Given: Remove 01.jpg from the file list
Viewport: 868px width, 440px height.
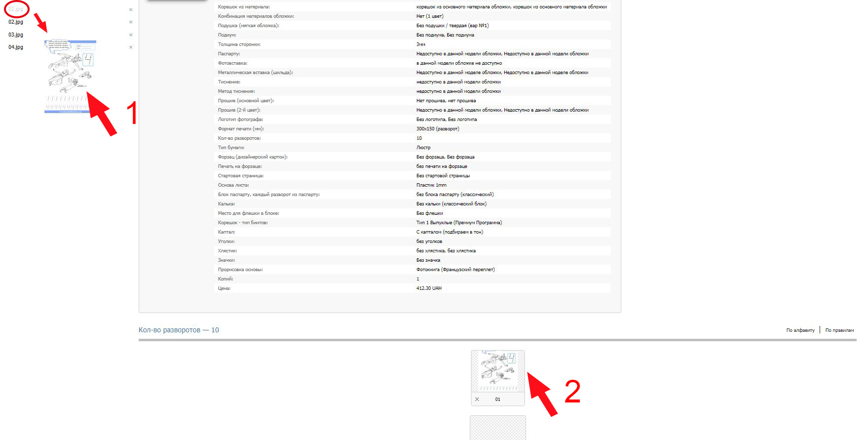Looking at the screenshot, I should click(x=131, y=10).
